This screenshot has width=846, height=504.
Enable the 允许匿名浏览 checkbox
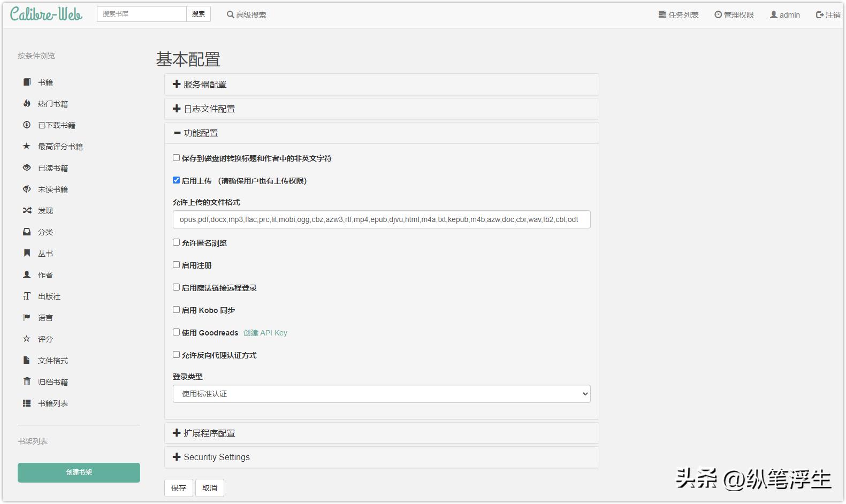176,242
